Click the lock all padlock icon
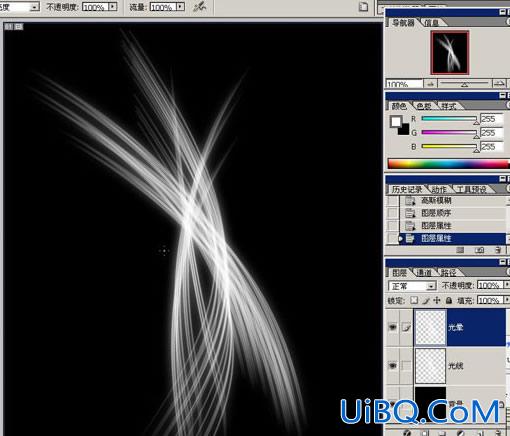510x436 pixels. click(449, 301)
